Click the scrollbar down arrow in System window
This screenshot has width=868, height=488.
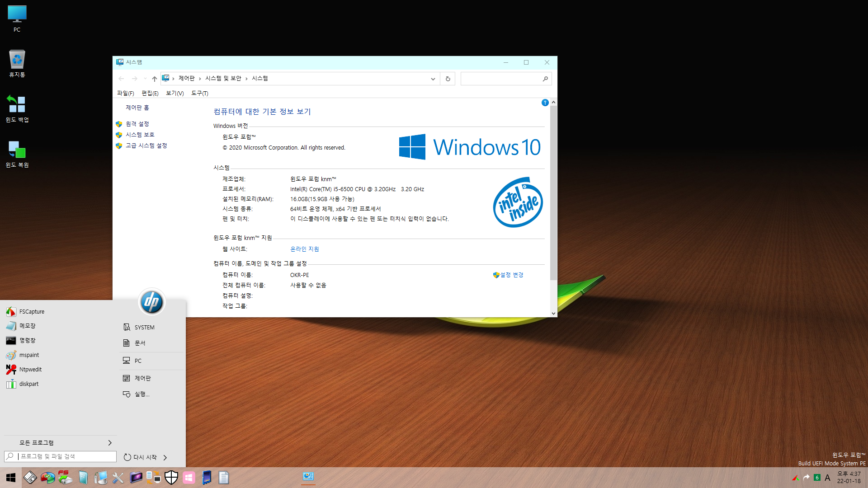[x=553, y=313]
